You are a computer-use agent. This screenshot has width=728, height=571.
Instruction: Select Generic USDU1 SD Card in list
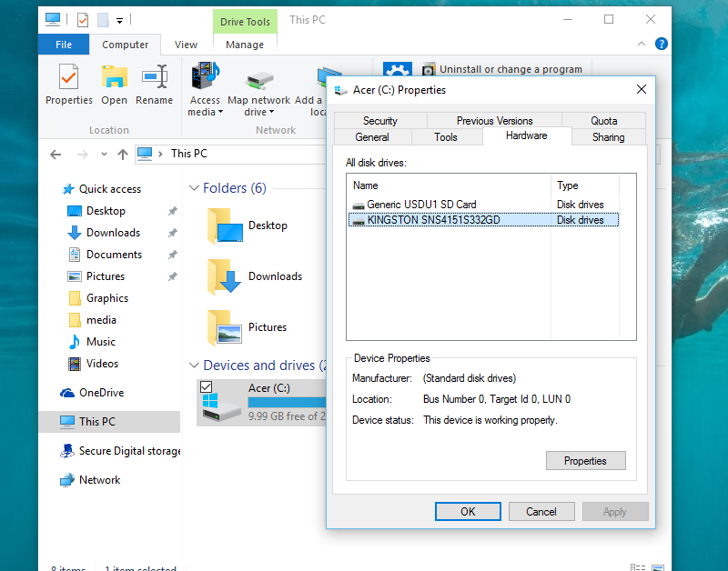pyautogui.click(x=420, y=205)
